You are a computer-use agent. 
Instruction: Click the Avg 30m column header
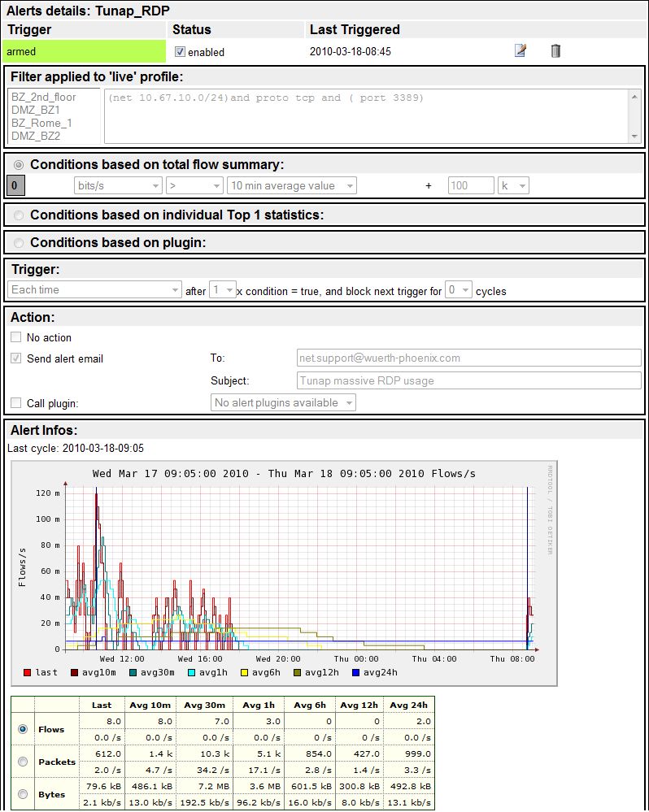pos(205,705)
